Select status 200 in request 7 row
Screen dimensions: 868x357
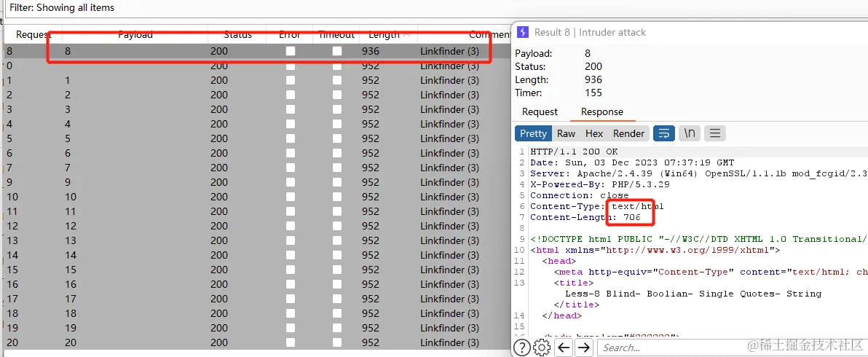click(x=218, y=168)
